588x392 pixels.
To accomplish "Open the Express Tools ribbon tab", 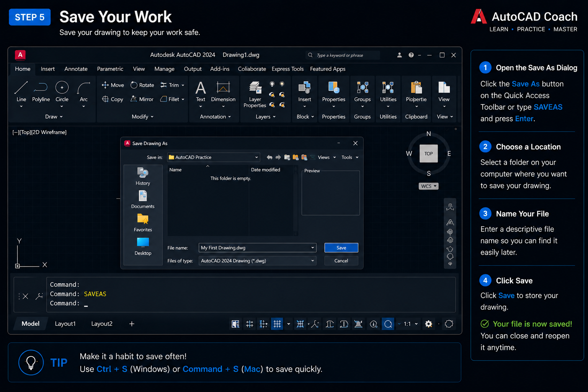I will click(287, 69).
